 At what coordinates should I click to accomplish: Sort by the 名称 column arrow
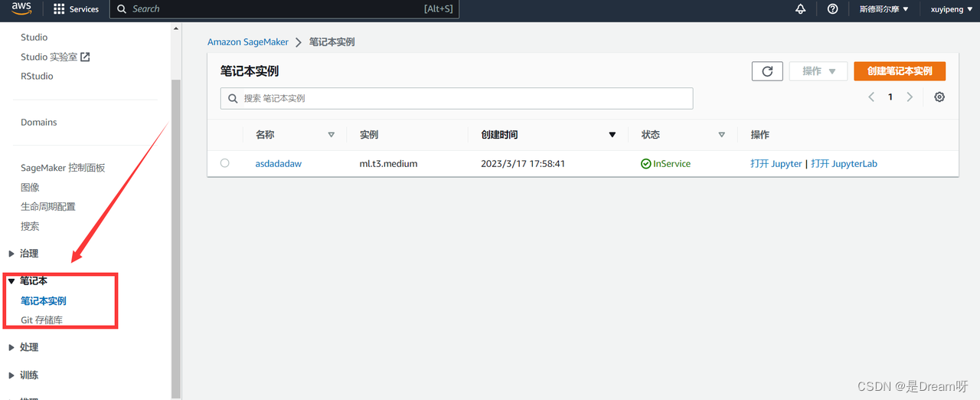click(x=332, y=135)
